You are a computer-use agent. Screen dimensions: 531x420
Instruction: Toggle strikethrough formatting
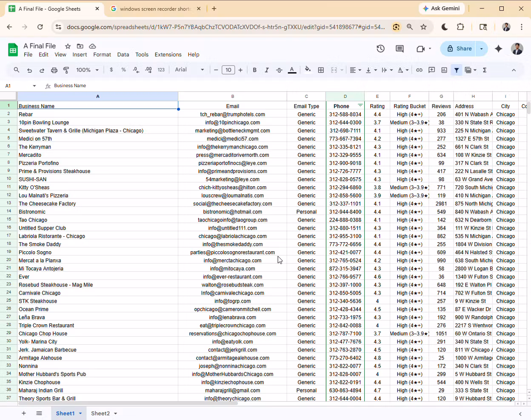pos(279,70)
